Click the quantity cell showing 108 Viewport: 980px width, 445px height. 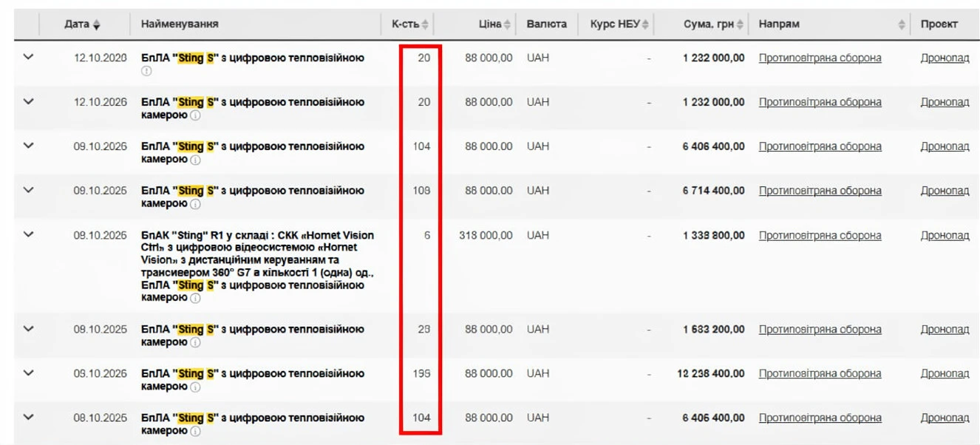pyautogui.click(x=421, y=191)
